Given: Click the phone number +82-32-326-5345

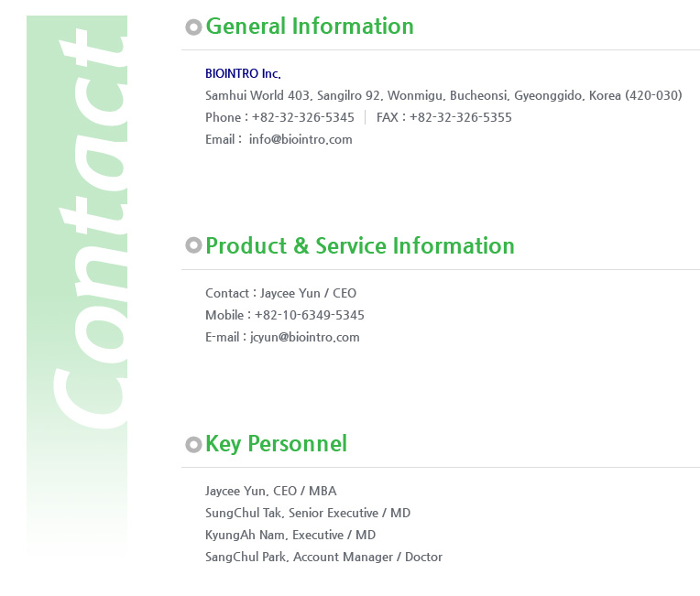Looking at the screenshot, I should pyautogui.click(x=303, y=118).
